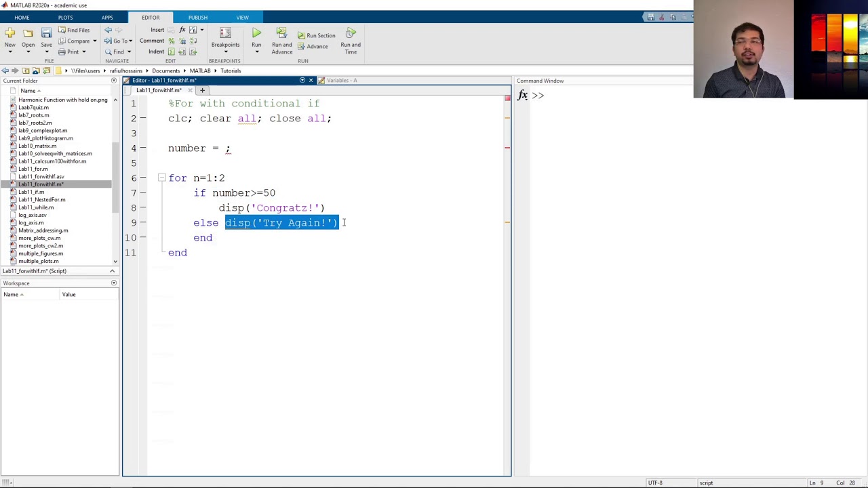Open the Editor panel actions menu
Viewport: 868px width, 488px height.
pyautogui.click(x=302, y=81)
